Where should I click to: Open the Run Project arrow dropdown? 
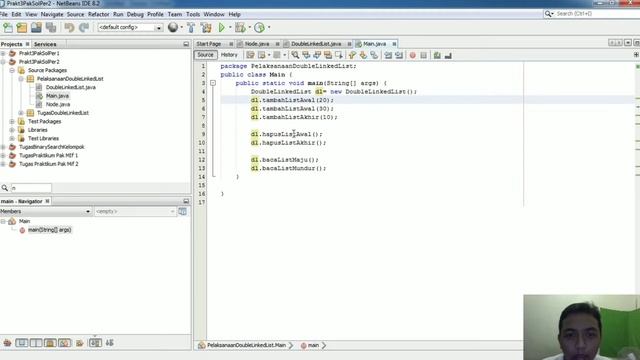pos(230,27)
